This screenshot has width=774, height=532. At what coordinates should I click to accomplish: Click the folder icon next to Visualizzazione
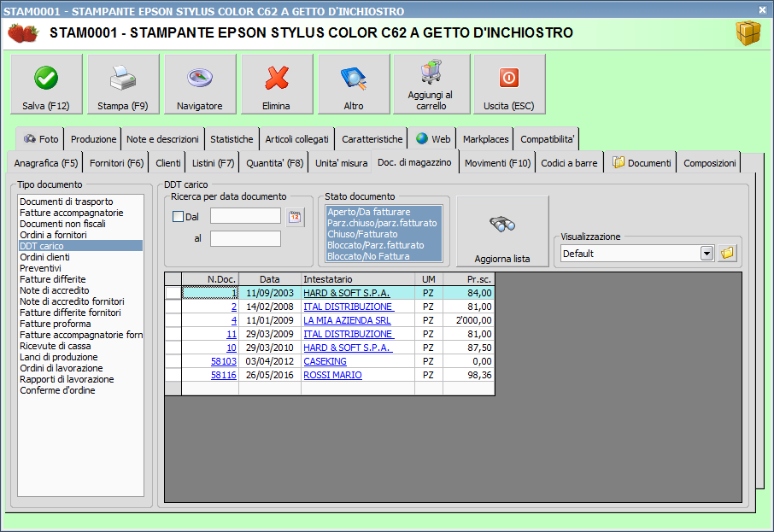tap(727, 253)
